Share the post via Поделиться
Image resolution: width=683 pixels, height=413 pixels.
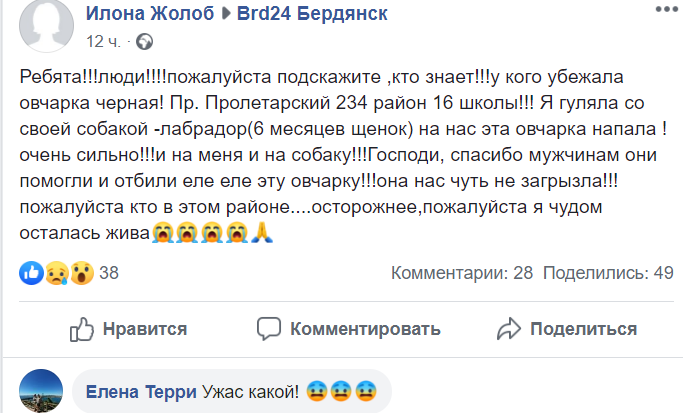(567, 329)
